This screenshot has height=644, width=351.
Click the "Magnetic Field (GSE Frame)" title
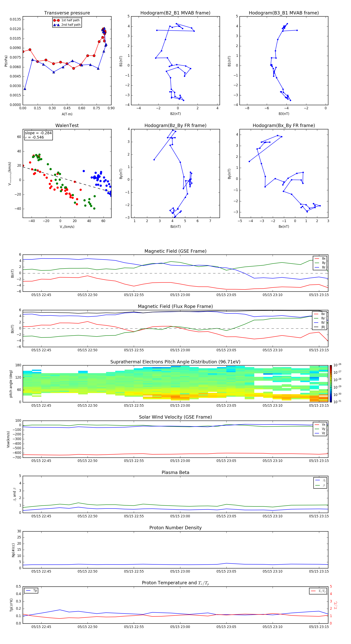[175, 251]
